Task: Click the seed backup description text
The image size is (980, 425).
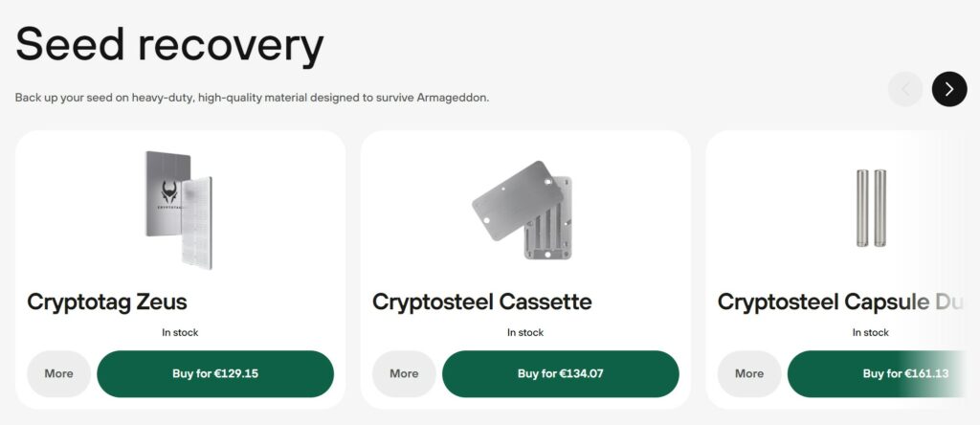Action: [252, 98]
